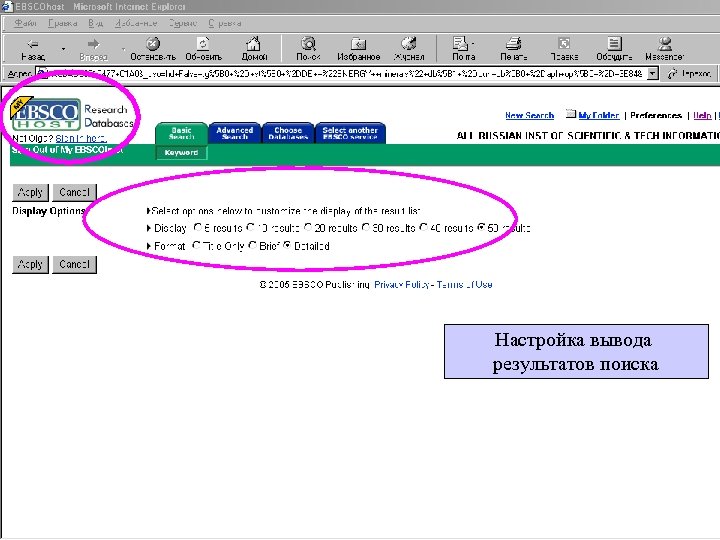720x540 pixels.
Task: Click the upper Apply button
Action: [x=30, y=192]
